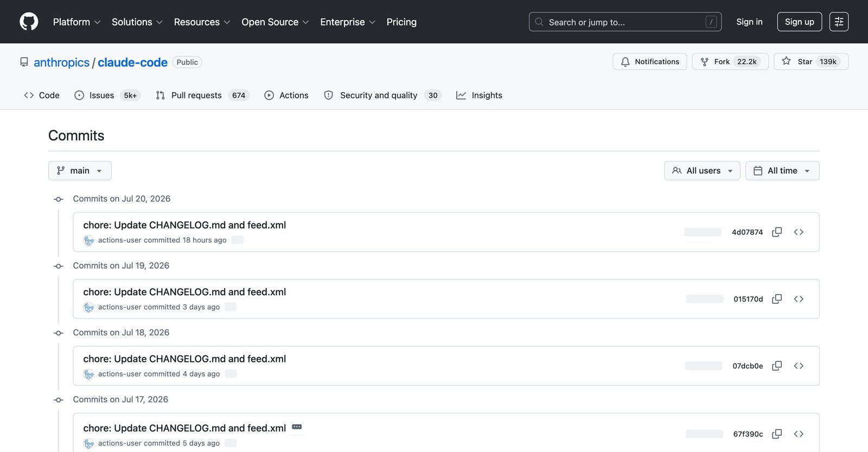Click the Search or jump to field

point(625,22)
